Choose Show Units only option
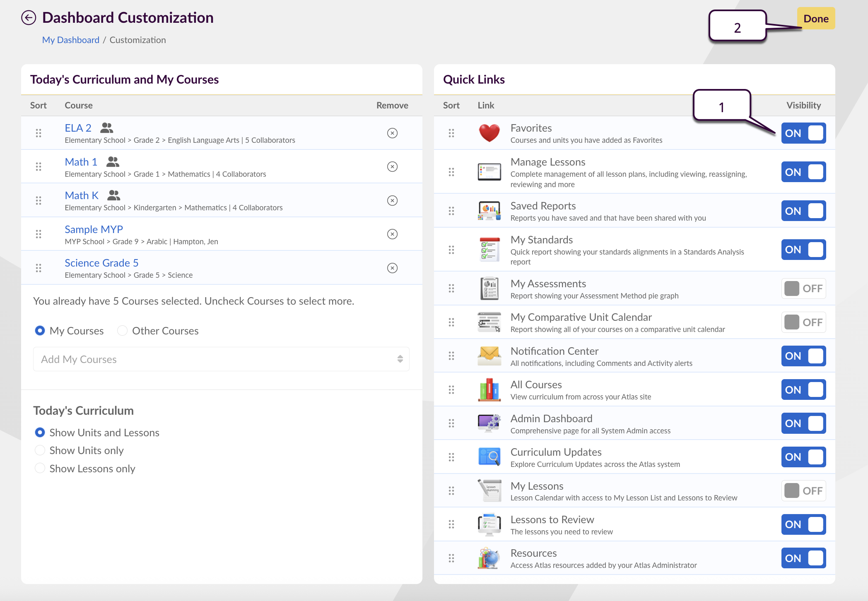868x601 pixels. 40,450
